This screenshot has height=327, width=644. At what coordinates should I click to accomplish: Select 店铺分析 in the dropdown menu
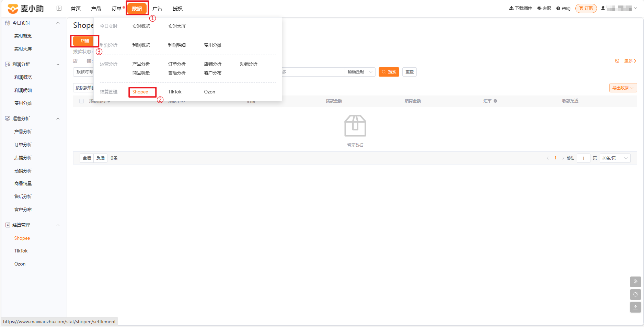(213, 64)
